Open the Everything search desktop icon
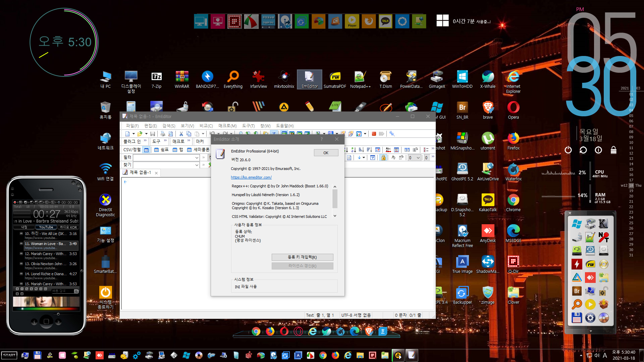644x362 pixels. click(233, 79)
